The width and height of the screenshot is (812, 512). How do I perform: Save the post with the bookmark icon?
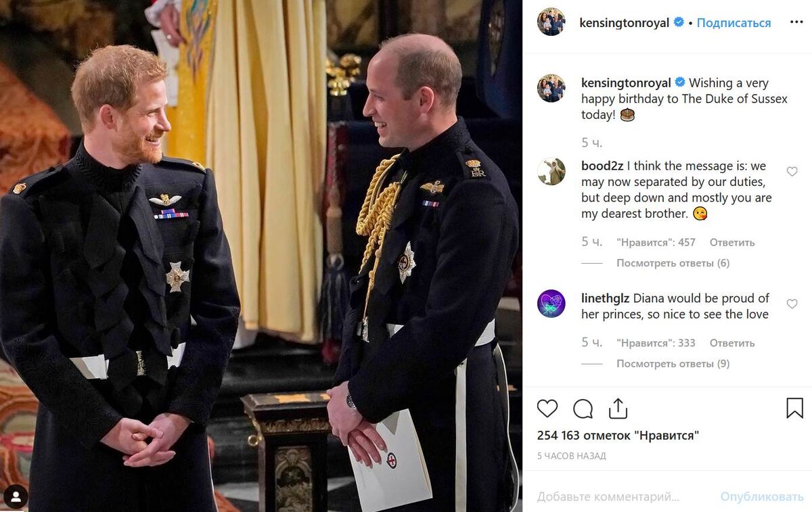(x=794, y=408)
